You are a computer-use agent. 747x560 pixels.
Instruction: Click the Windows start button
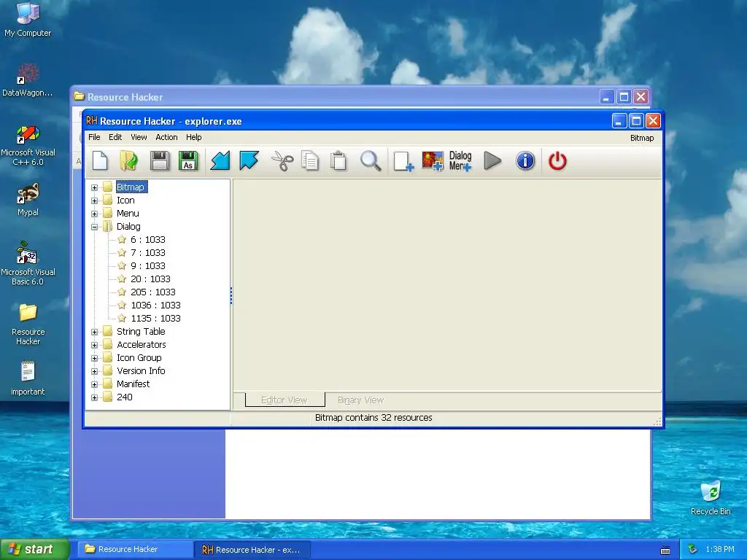pos(34,549)
